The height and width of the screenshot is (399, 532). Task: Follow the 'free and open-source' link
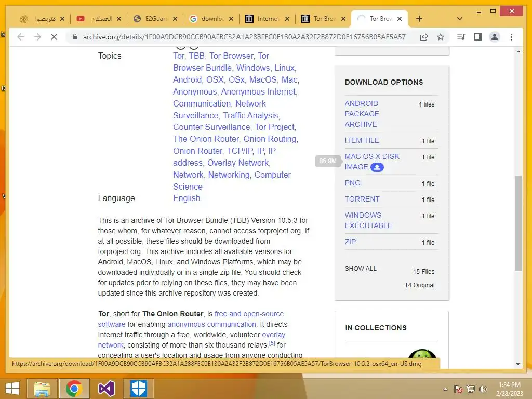249,314
